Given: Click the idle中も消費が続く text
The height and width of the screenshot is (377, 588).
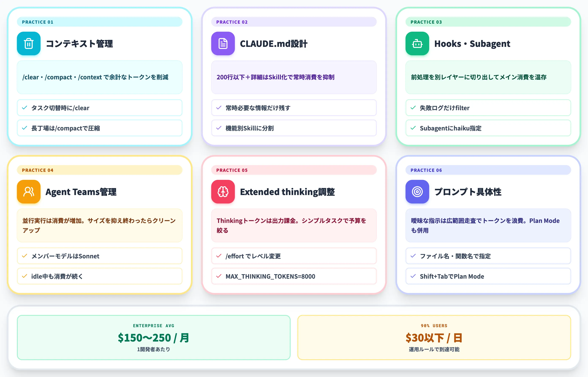Looking at the screenshot, I should coord(57,276).
